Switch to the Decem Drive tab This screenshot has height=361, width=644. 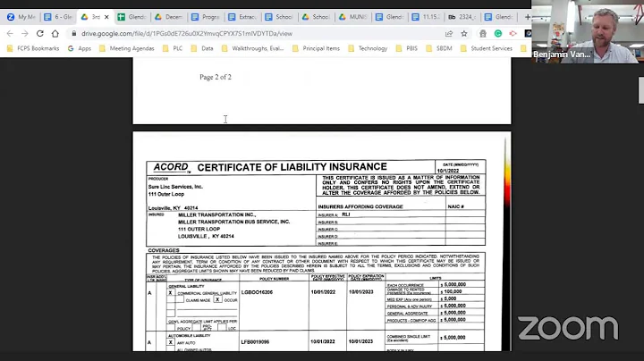[168, 17]
